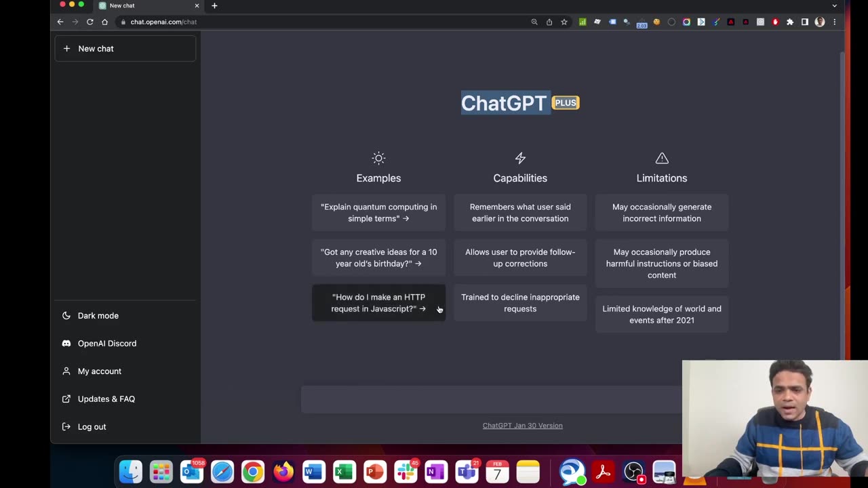Click "May occasionally generate incorrect information" text
Image resolution: width=868 pixels, height=488 pixels.
coord(662,213)
